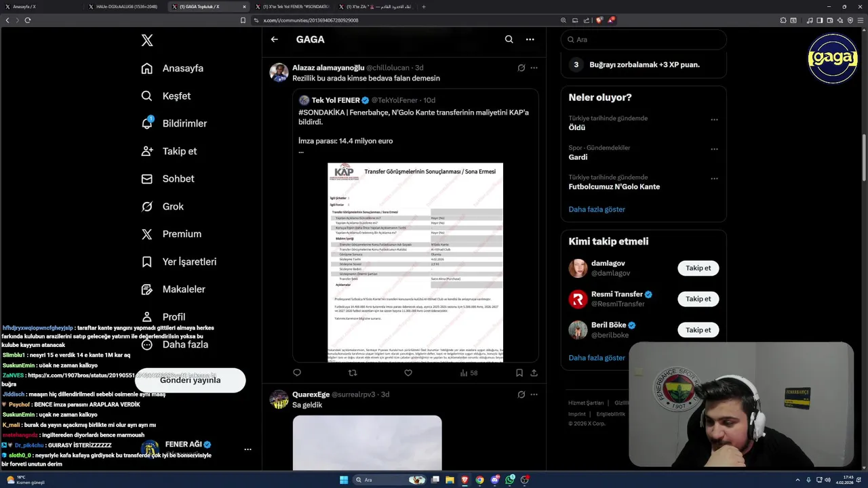Open Profil page icon
The height and width of the screenshot is (488, 868).
pyautogui.click(x=146, y=317)
